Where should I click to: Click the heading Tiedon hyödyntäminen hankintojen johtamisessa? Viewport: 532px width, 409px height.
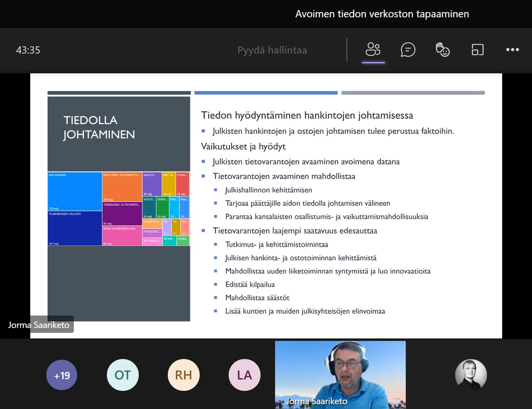(307, 115)
